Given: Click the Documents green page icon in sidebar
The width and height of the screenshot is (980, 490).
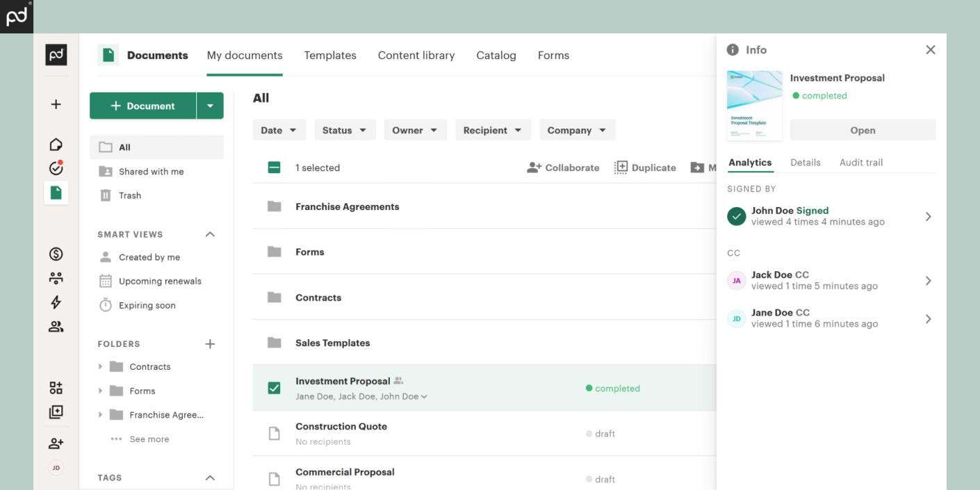Looking at the screenshot, I should pyautogui.click(x=56, y=193).
